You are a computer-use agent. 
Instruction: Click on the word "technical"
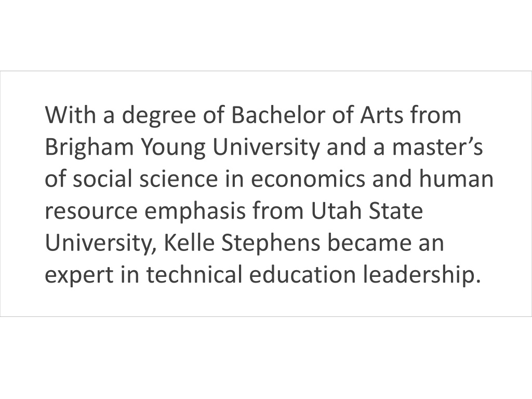click(194, 274)
